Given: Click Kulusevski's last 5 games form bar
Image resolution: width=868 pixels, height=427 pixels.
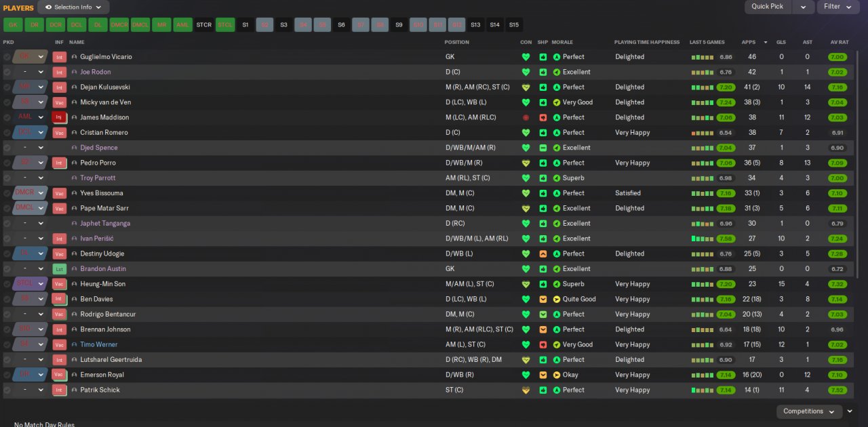Looking at the screenshot, I should (x=703, y=87).
